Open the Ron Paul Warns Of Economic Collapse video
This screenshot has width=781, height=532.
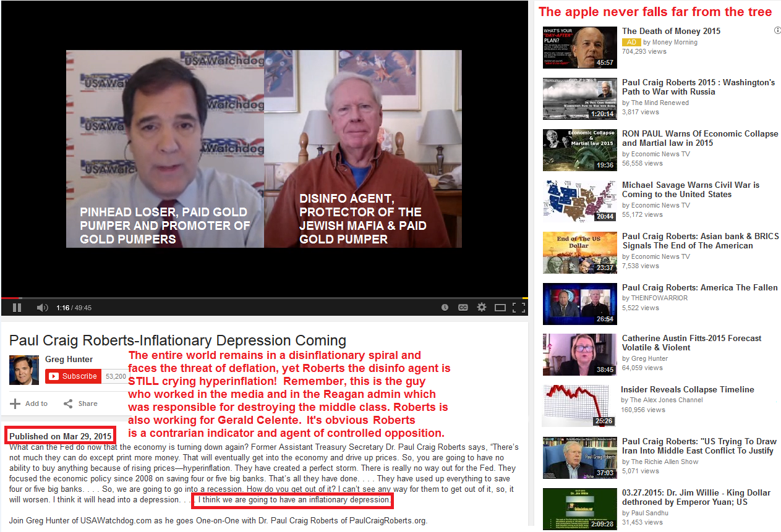click(x=699, y=138)
